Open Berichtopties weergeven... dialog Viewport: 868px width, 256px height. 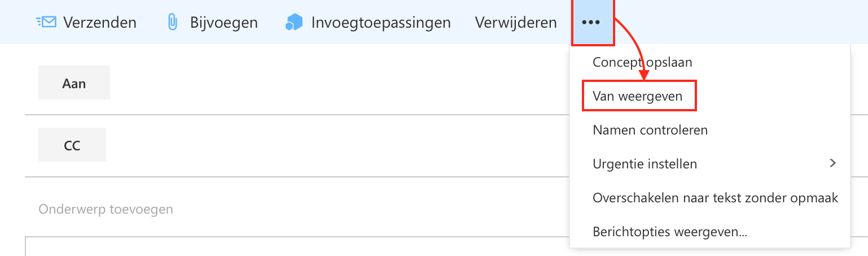tap(670, 232)
